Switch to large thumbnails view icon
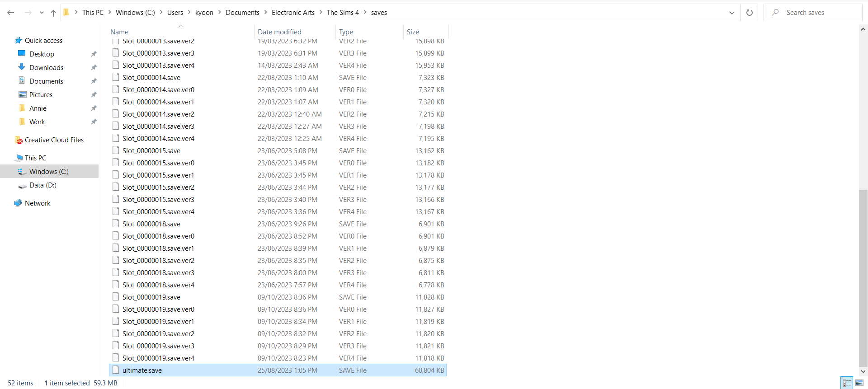 [x=859, y=383]
